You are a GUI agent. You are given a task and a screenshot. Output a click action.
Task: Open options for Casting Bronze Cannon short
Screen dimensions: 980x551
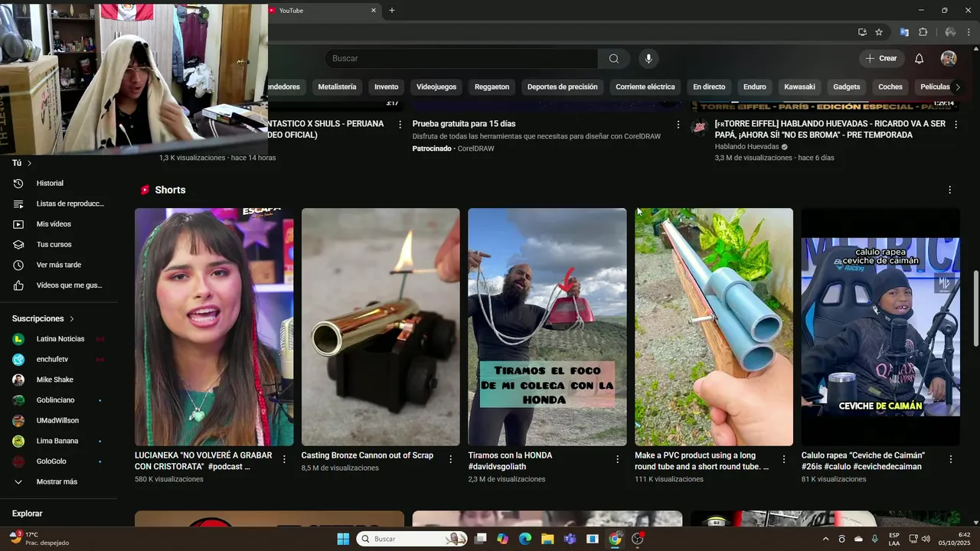point(451,459)
